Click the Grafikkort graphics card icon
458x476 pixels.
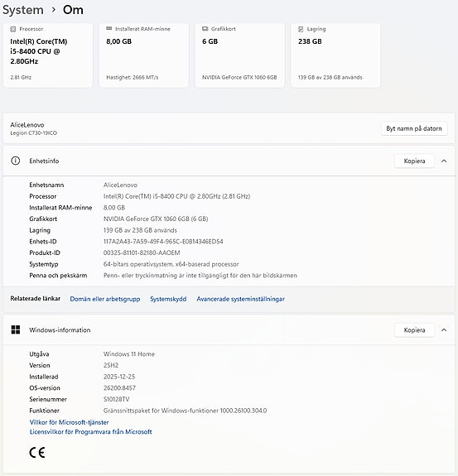[x=205, y=29]
